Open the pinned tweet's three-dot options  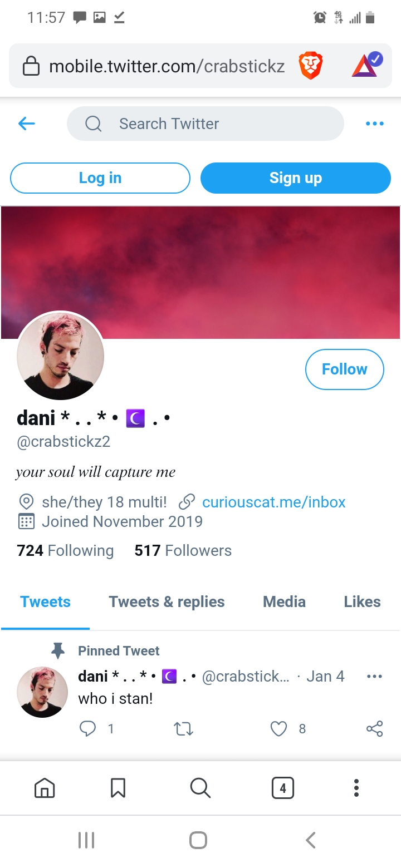375,677
